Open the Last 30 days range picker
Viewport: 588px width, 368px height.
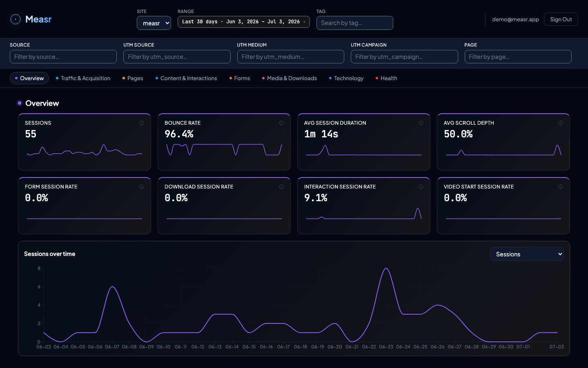point(244,22)
